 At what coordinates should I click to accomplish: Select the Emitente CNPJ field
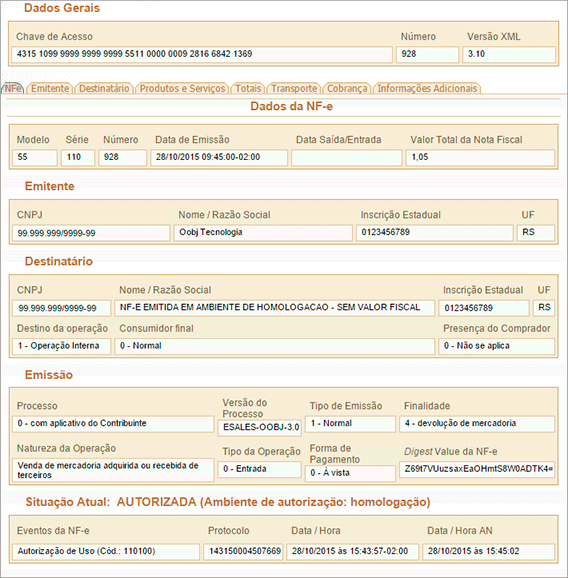tap(91, 233)
